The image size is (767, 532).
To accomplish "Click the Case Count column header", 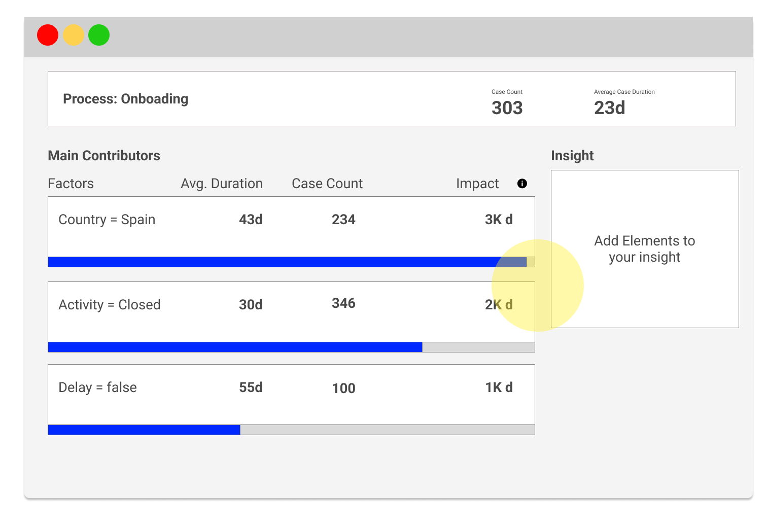I will pos(327,184).
